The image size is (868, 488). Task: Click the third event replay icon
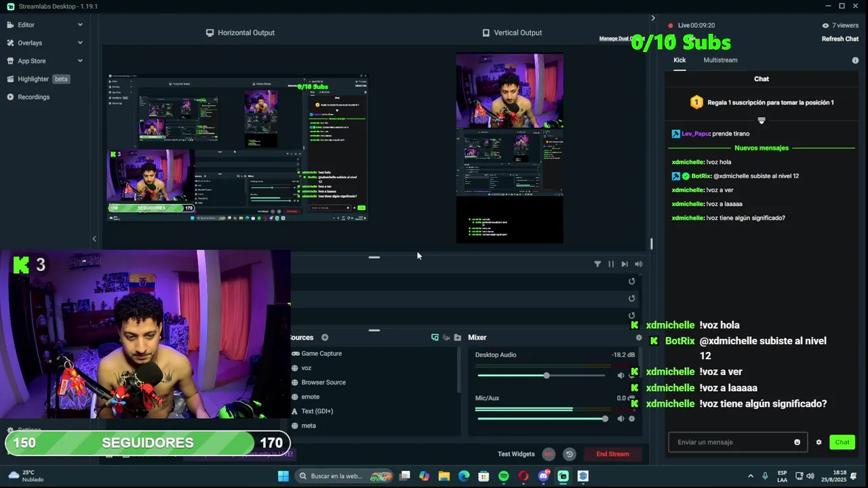pos(631,315)
